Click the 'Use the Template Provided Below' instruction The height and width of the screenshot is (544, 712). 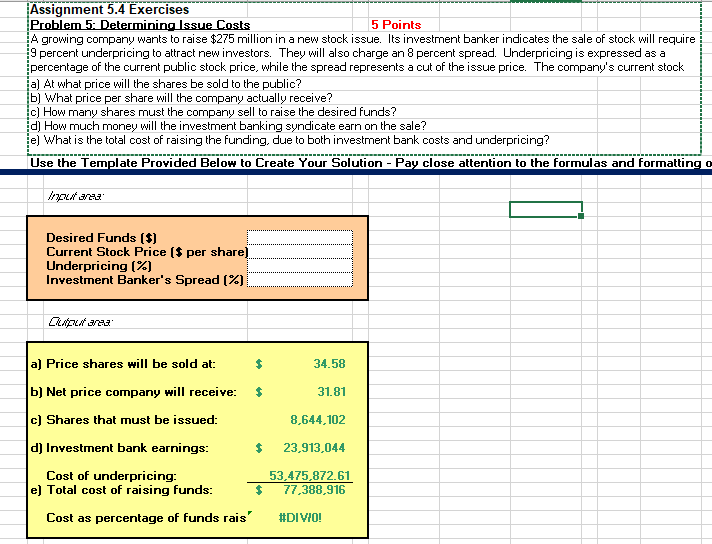pos(370,163)
